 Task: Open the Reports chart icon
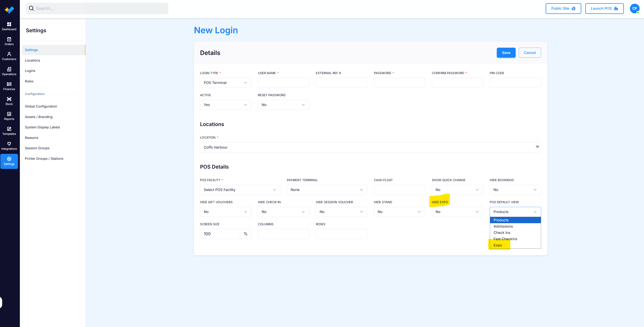tap(9, 114)
